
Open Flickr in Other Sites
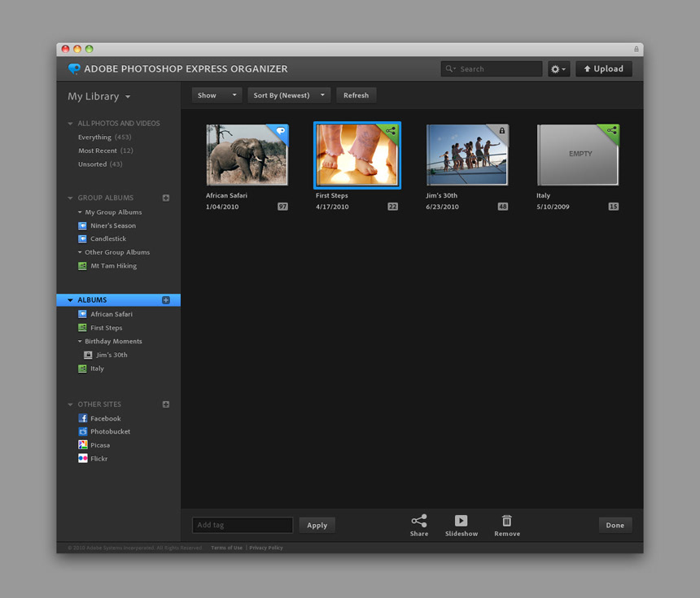(x=93, y=458)
